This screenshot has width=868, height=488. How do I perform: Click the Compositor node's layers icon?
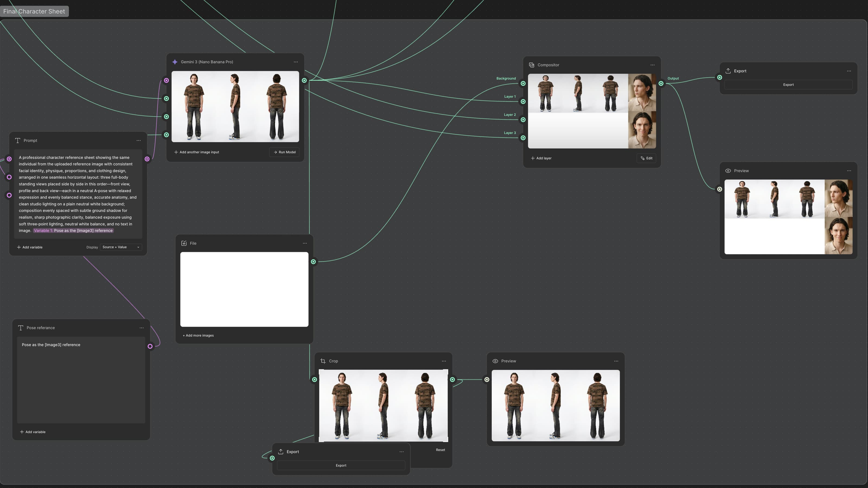click(531, 65)
